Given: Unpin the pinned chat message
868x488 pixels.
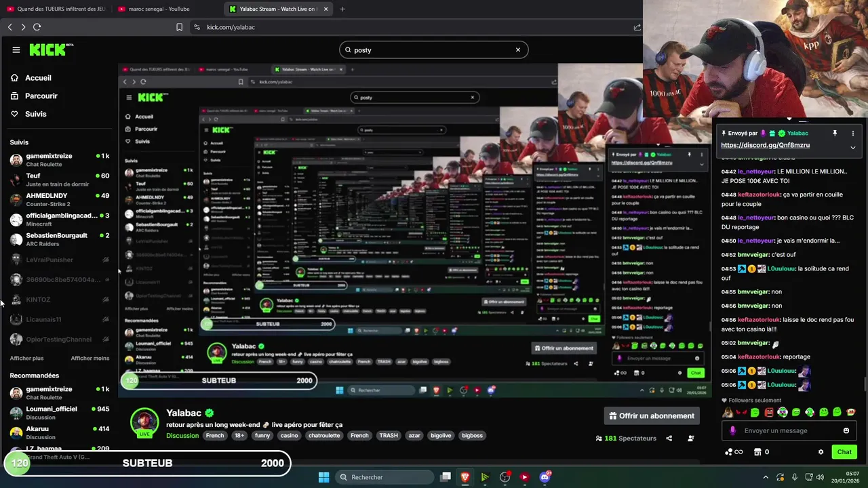Looking at the screenshot, I should pos(835,133).
